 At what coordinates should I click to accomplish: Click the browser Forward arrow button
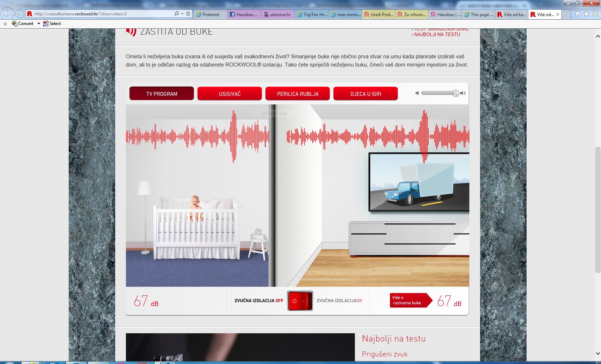click(x=20, y=14)
